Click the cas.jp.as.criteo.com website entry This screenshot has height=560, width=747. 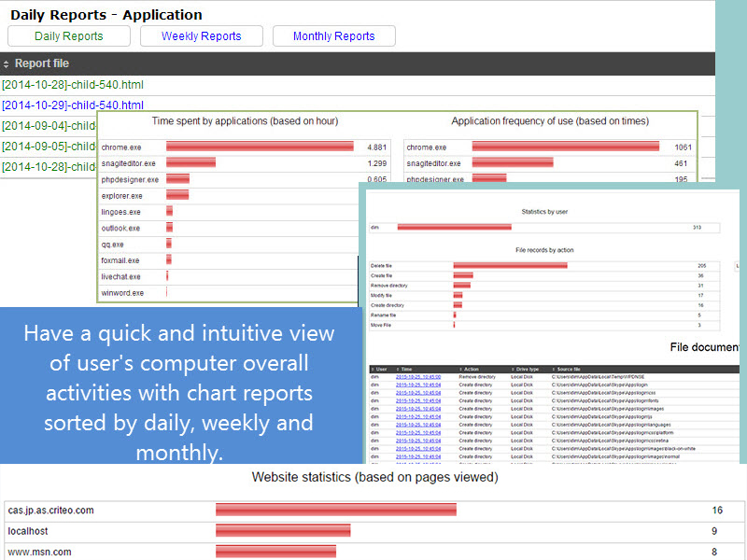pyautogui.click(x=50, y=511)
